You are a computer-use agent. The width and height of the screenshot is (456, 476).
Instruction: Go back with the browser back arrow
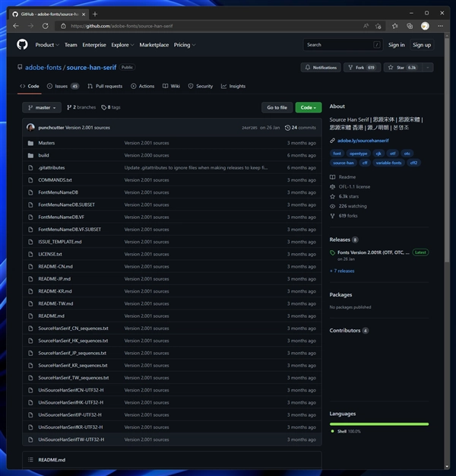click(16, 26)
